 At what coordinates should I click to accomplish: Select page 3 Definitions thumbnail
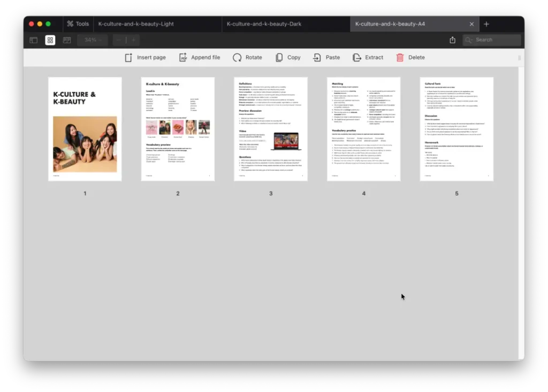pyautogui.click(x=271, y=129)
